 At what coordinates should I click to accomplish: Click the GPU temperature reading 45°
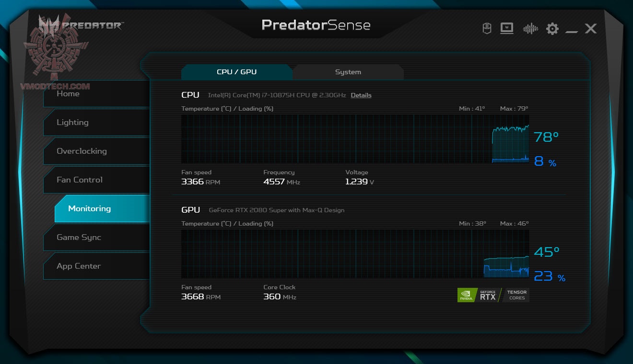(547, 252)
